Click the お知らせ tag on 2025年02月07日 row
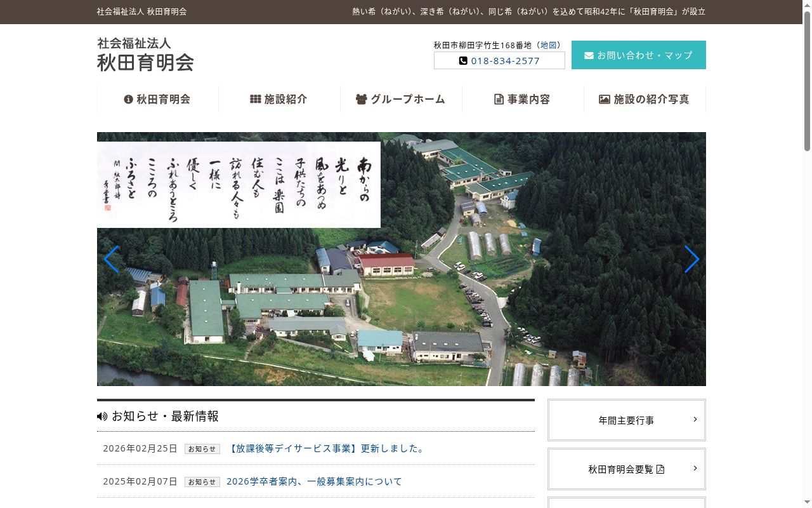 (202, 482)
